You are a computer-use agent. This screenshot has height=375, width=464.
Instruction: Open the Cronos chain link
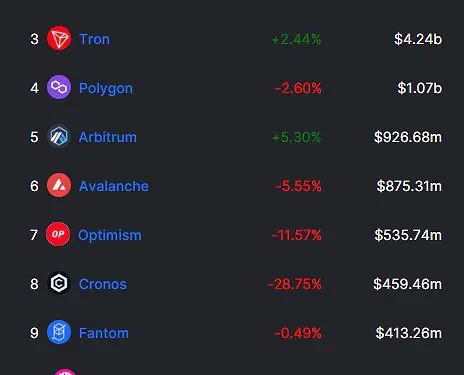pos(102,284)
